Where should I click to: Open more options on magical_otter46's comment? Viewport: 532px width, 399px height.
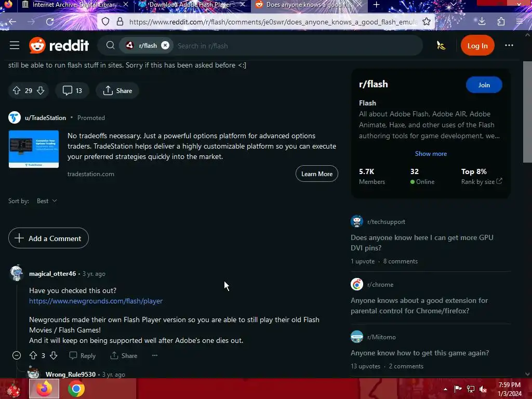[155, 355]
